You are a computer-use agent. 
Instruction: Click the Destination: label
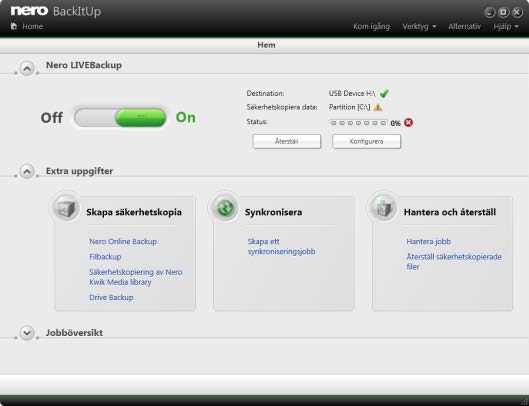pyautogui.click(x=265, y=93)
